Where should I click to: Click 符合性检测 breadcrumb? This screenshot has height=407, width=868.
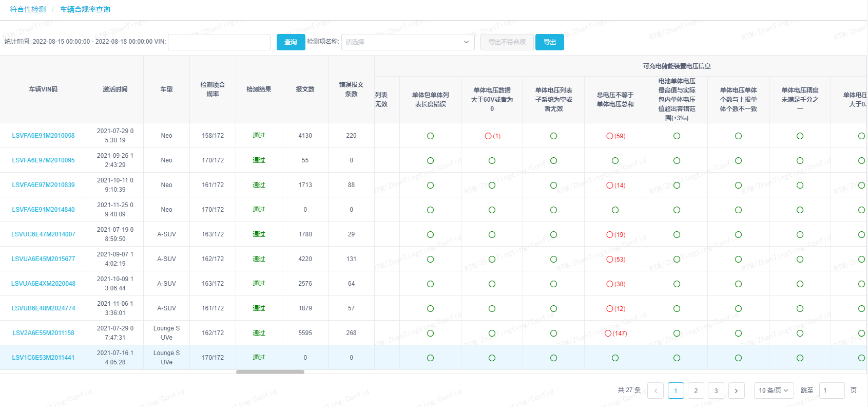coord(28,9)
